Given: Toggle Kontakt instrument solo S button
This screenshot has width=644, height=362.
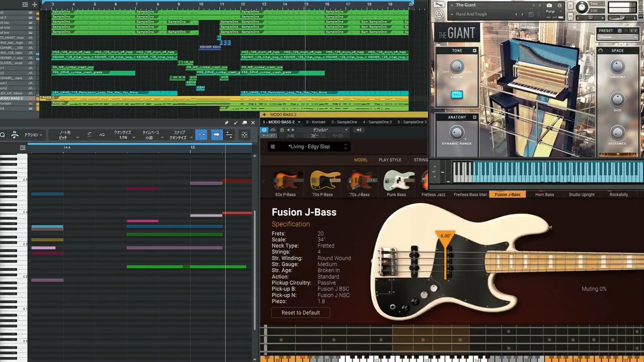Looking at the screenshot, I should pos(570,5).
